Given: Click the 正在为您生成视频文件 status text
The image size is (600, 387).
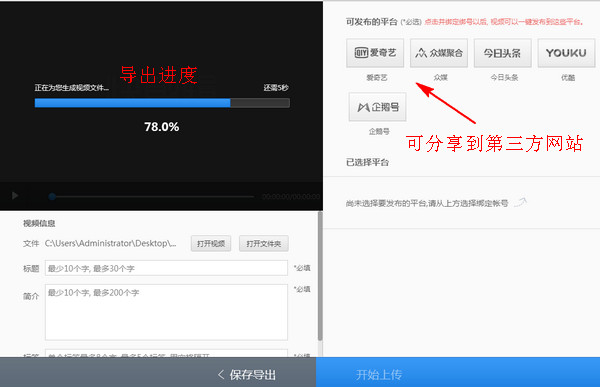Looking at the screenshot, I should (x=72, y=88).
